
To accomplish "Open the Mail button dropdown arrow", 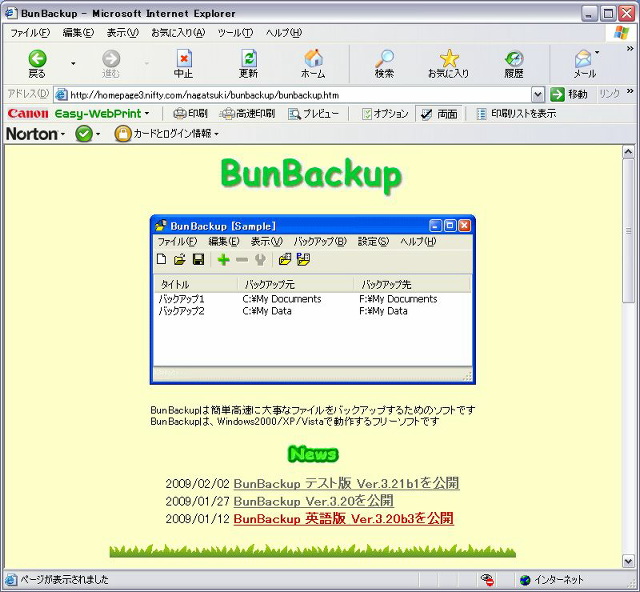I will click(x=597, y=52).
